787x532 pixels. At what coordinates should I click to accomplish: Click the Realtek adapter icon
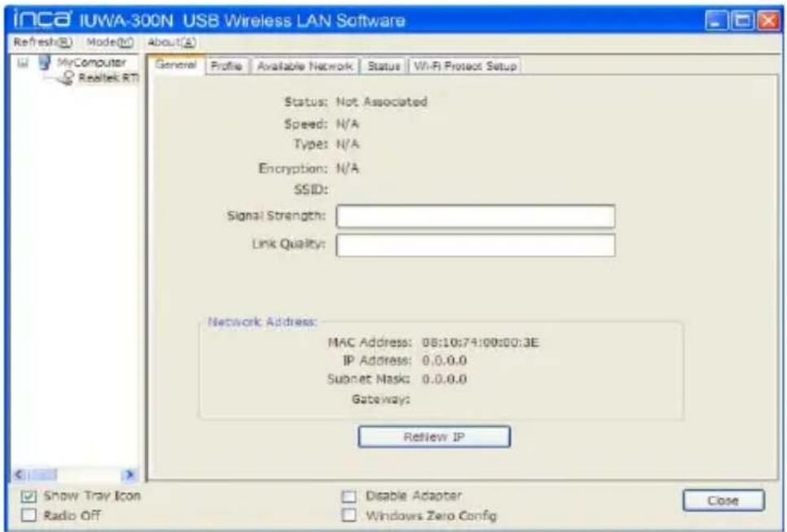point(66,78)
